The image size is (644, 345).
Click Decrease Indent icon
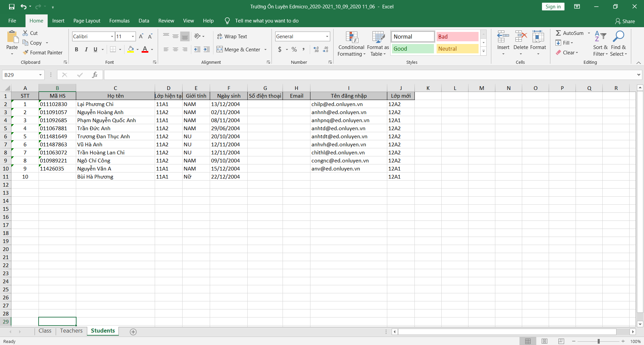click(197, 49)
